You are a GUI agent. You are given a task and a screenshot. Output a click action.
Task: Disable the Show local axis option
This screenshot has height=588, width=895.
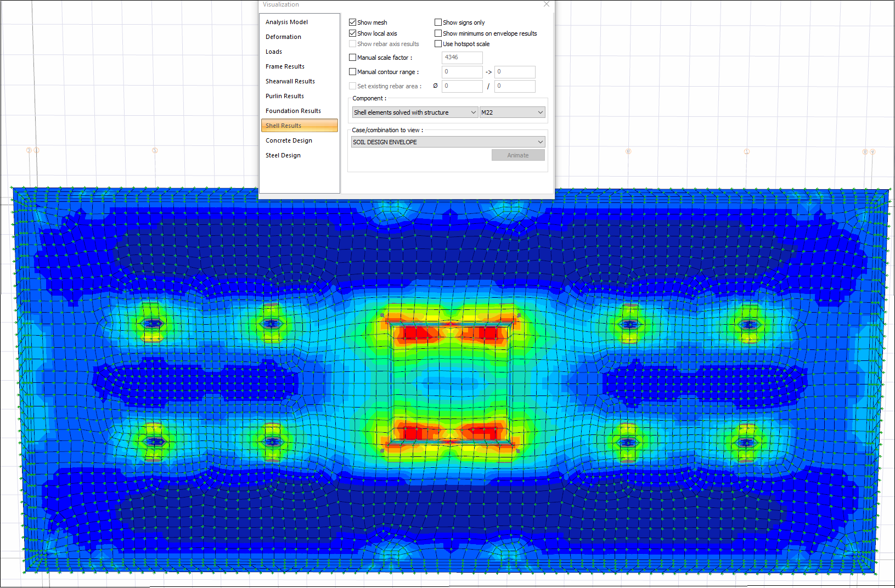(353, 33)
